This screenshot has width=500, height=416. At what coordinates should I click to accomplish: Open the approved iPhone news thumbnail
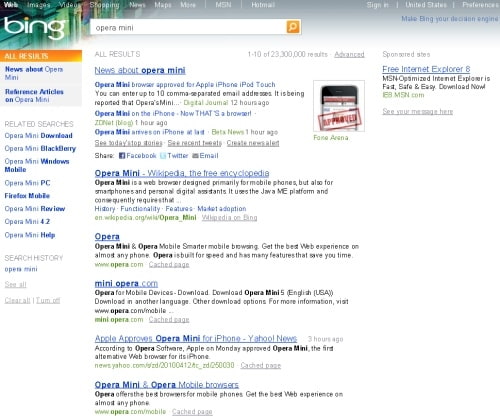pyautogui.click(x=339, y=106)
